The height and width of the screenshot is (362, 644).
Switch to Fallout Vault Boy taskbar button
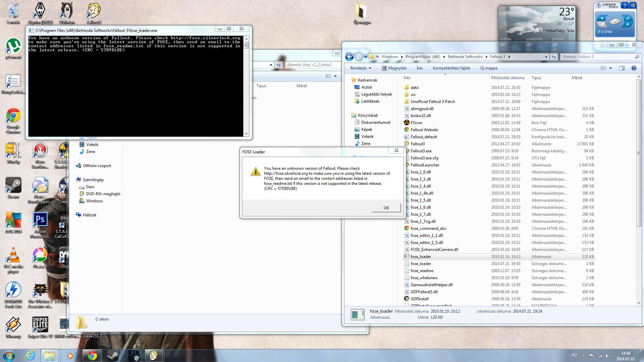click(x=154, y=355)
